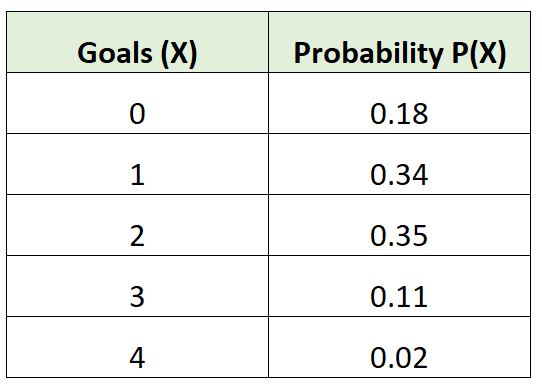This screenshot has height=384, width=542.
Task: Click the cell with goals value 3
Action: point(137,286)
